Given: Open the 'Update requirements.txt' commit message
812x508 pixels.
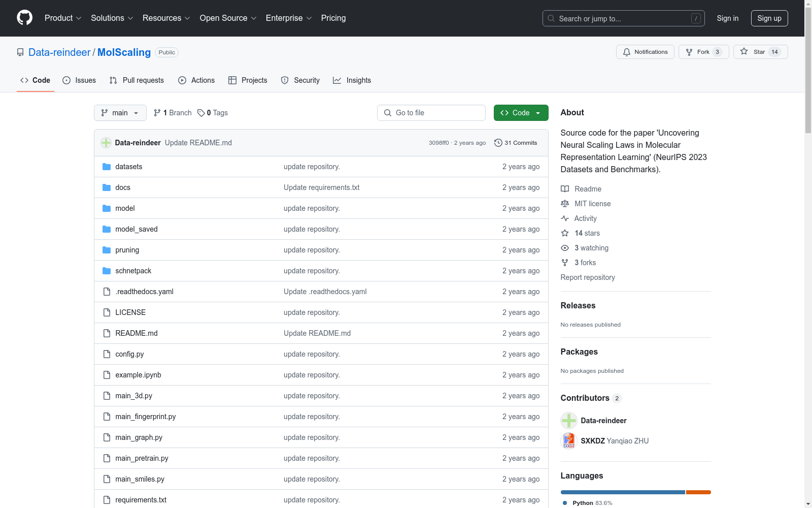Looking at the screenshot, I should tap(321, 187).
